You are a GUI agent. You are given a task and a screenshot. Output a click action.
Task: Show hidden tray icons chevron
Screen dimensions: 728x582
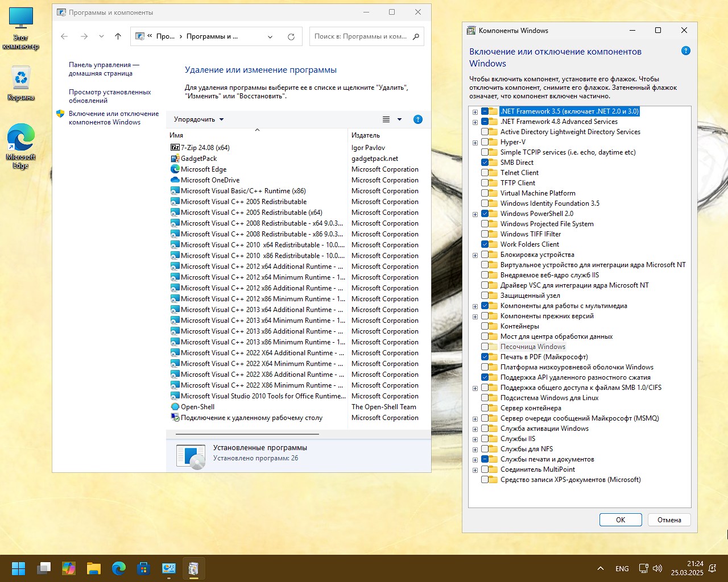[x=601, y=568]
